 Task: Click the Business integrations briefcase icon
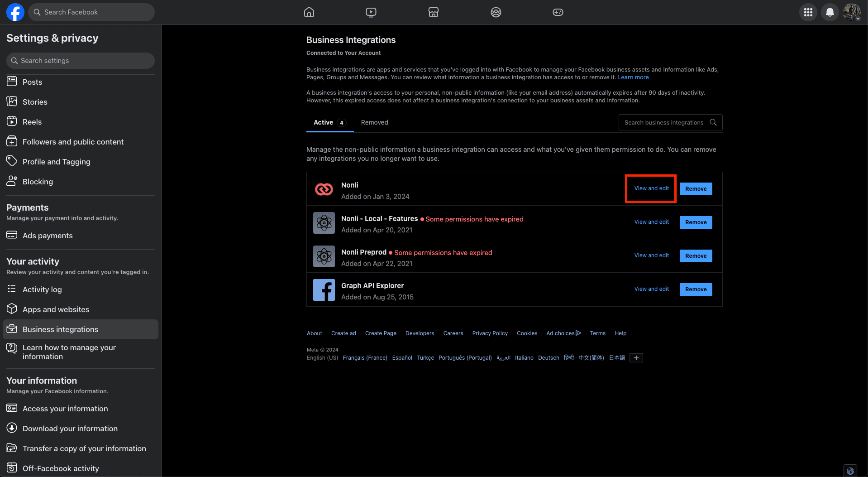12,329
